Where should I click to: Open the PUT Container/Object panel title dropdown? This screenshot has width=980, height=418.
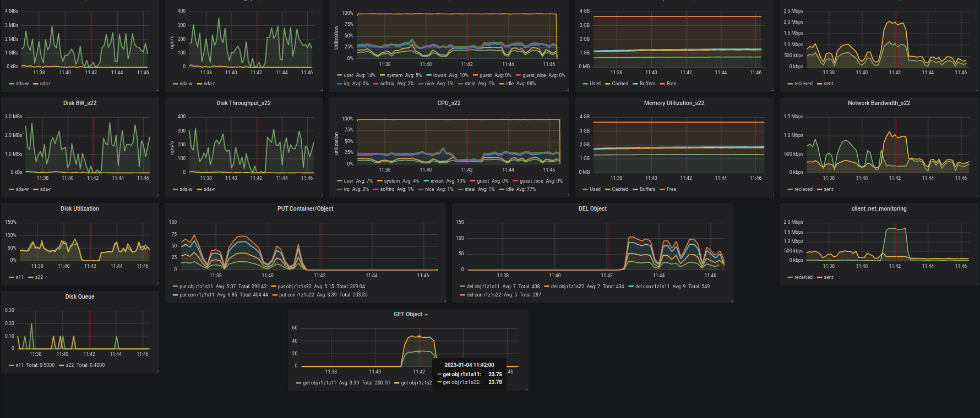tap(305, 209)
